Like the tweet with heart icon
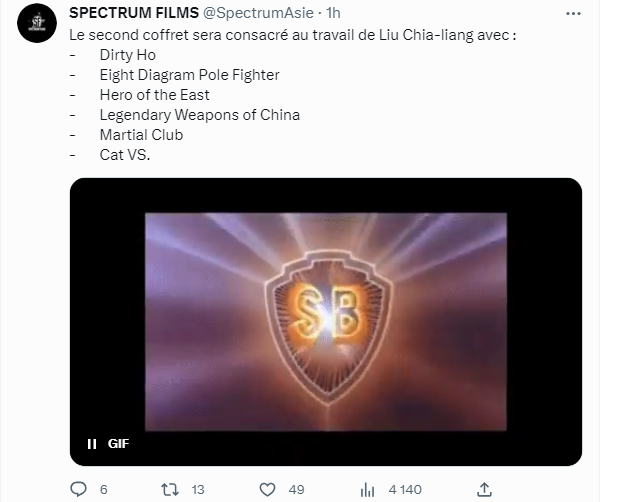Image resolution: width=618 pixels, height=502 pixels. tap(267, 489)
